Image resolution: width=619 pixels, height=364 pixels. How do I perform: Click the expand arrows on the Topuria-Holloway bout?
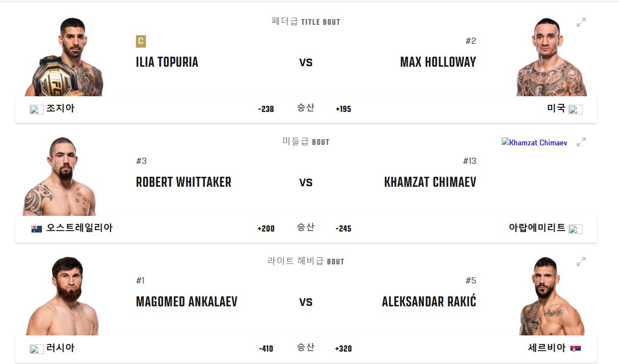point(581,21)
